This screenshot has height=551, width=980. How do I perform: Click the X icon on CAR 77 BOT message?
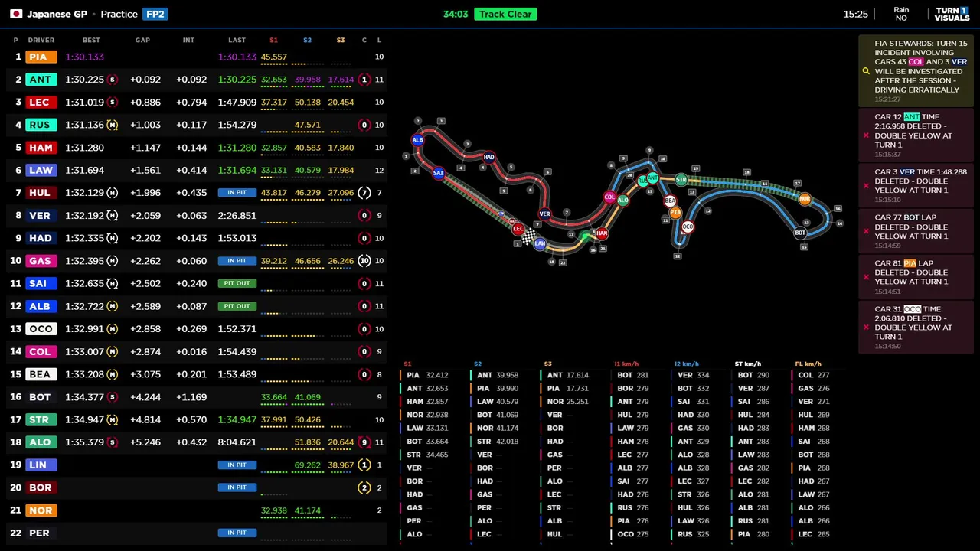[866, 231]
